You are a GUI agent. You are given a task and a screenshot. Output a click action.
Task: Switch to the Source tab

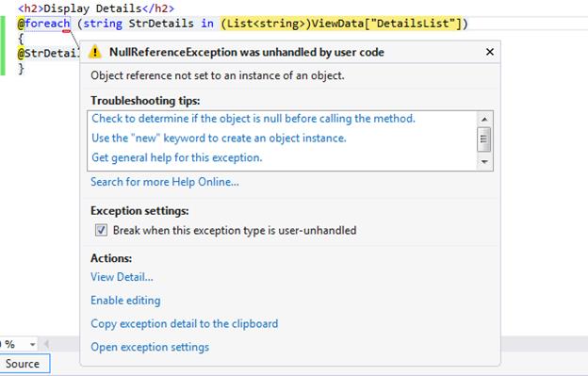23,364
